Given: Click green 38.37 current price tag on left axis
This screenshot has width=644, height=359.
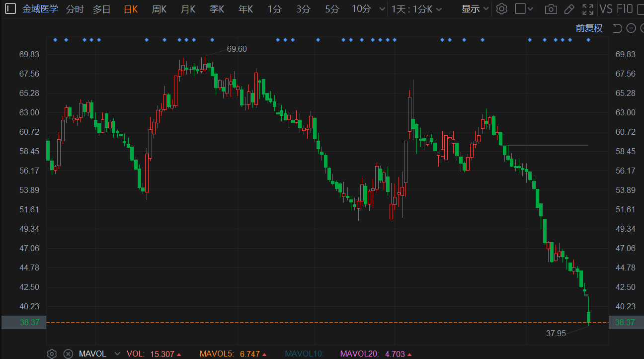Looking at the screenshot, I should pos(23,322).
